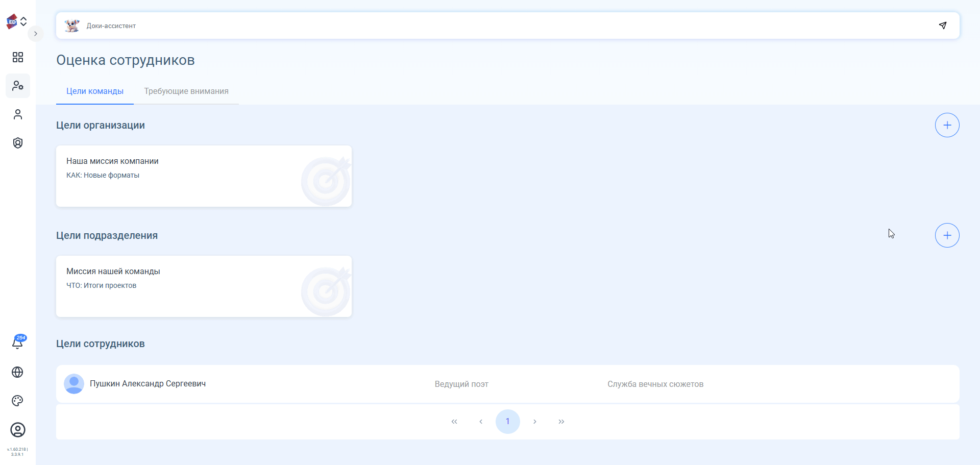Open the palette theme icon
980x465 pixels.
pyautogui.click(x=17, y=401)
